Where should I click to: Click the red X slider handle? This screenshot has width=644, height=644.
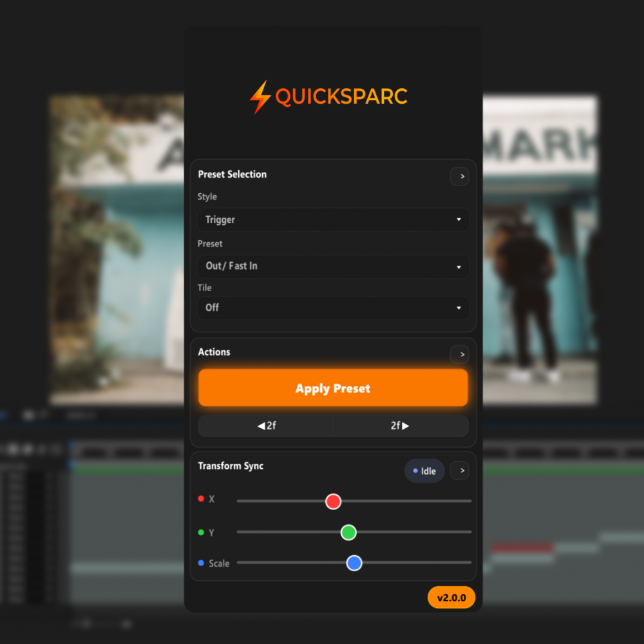point(333,501)
